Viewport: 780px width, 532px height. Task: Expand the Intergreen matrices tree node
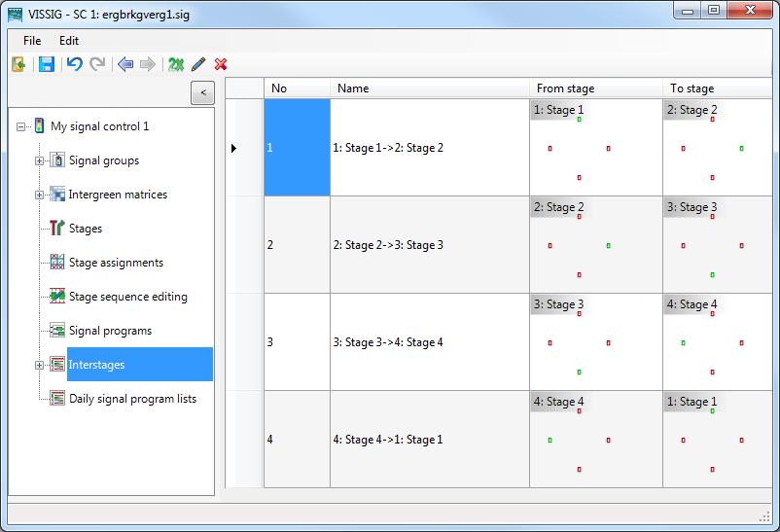40,195
